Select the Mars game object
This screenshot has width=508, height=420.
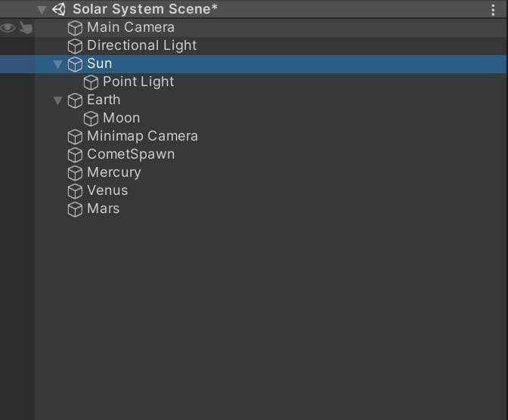pos(103,208)
